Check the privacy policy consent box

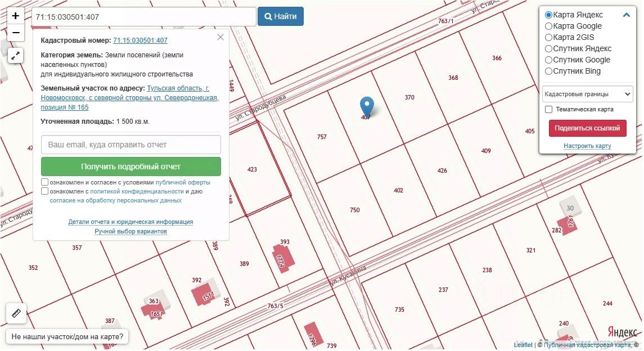(x=45, y=191)
